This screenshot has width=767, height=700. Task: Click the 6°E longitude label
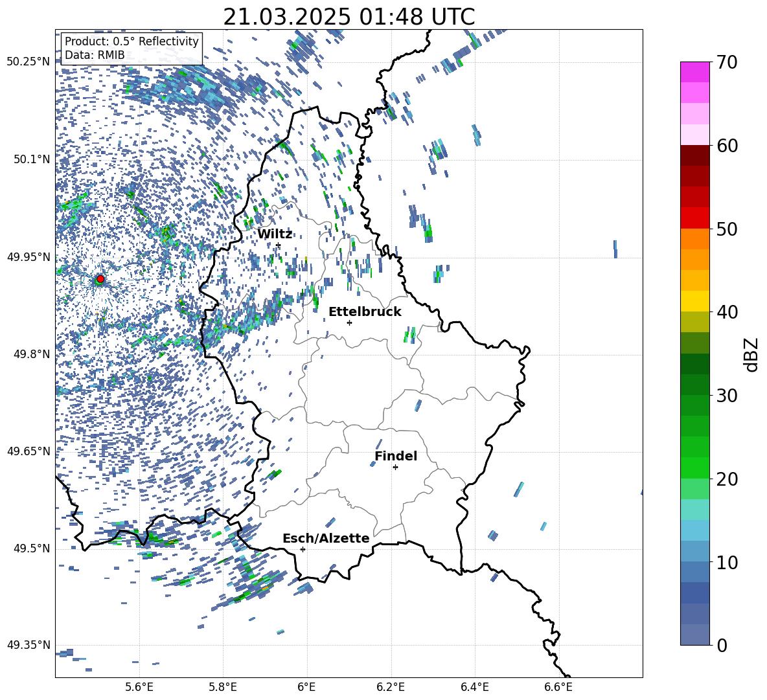[306, 687]
